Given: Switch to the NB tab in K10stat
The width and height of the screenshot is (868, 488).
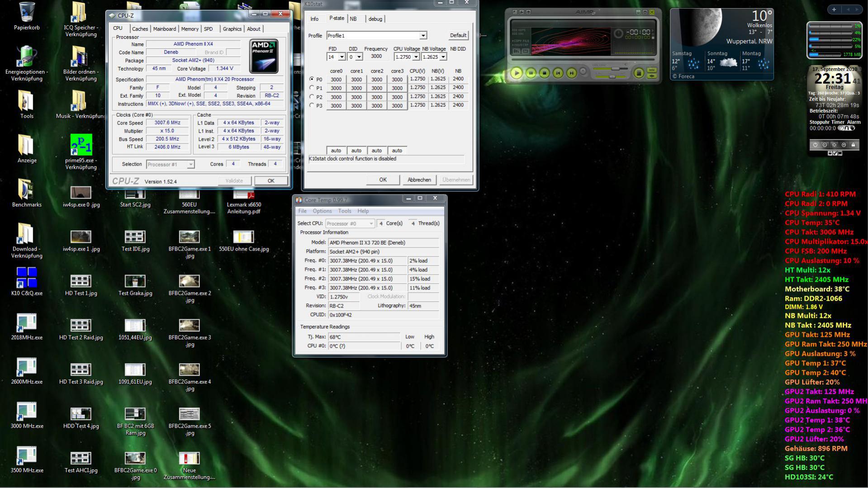Looking at the screenshot, I should tap(353, 19).
